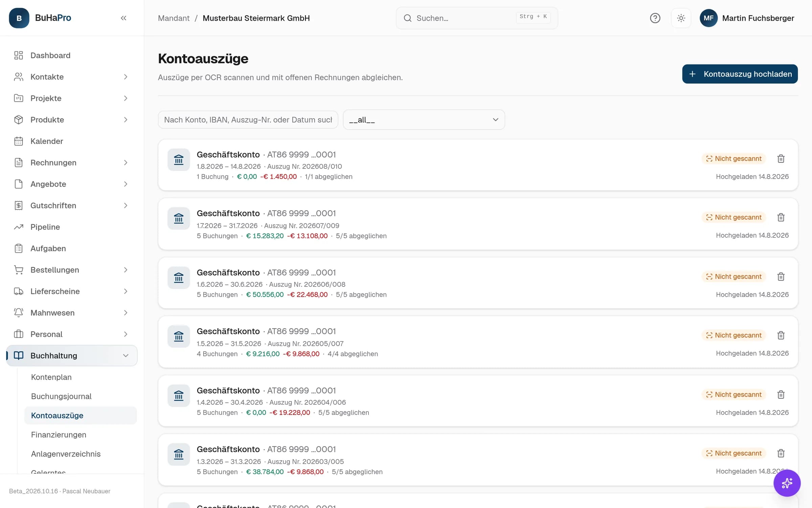The image size is (812, 508).
Task: Click the Nicht gescannt badge on May statement
Action: pos(733,335)
